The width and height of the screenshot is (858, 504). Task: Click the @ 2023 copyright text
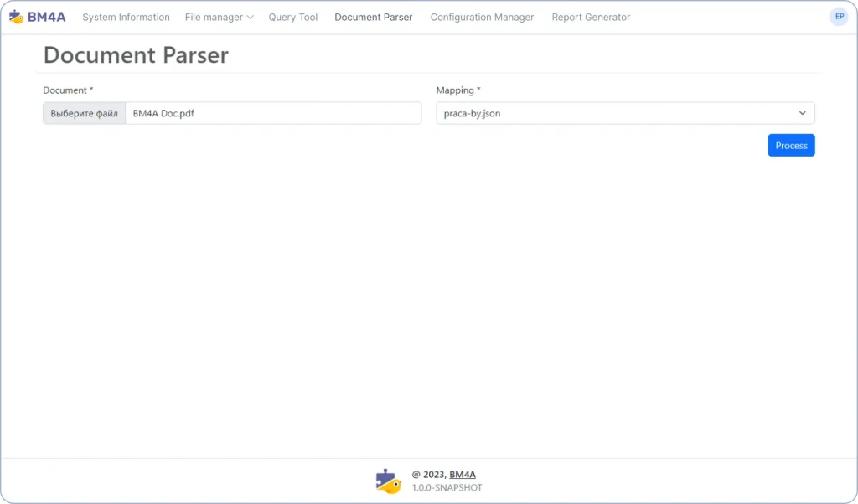pos(430,475)
